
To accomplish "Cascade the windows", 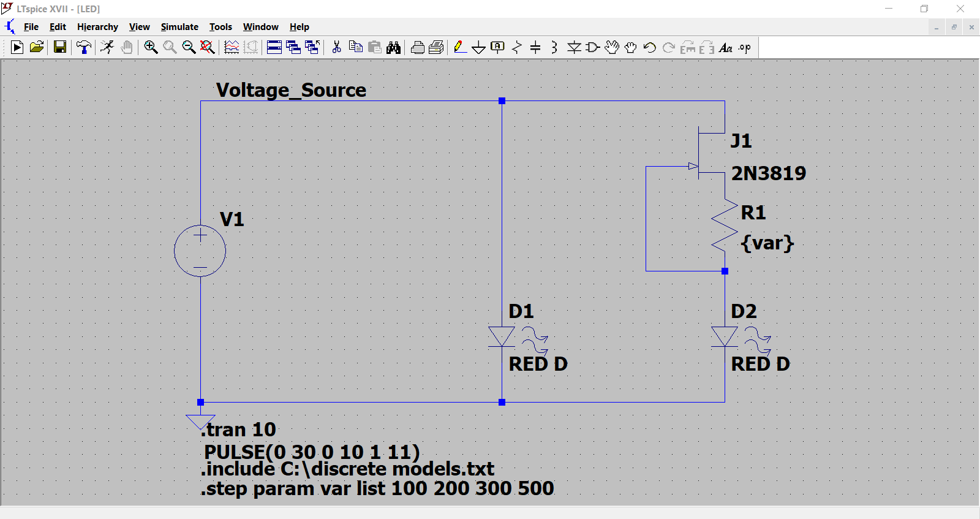I will [x=293, y=47].
